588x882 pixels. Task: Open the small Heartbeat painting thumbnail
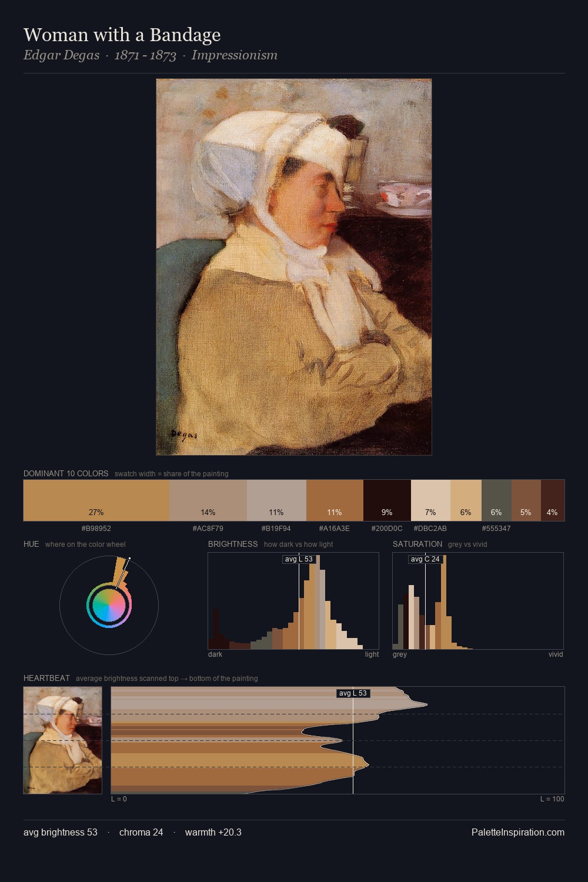[62, 740]
